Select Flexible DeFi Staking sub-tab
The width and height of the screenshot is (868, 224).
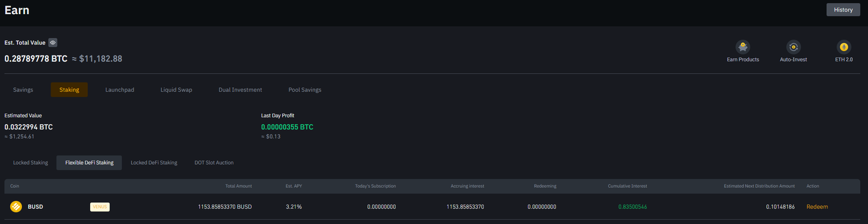[x=90, y=163]
